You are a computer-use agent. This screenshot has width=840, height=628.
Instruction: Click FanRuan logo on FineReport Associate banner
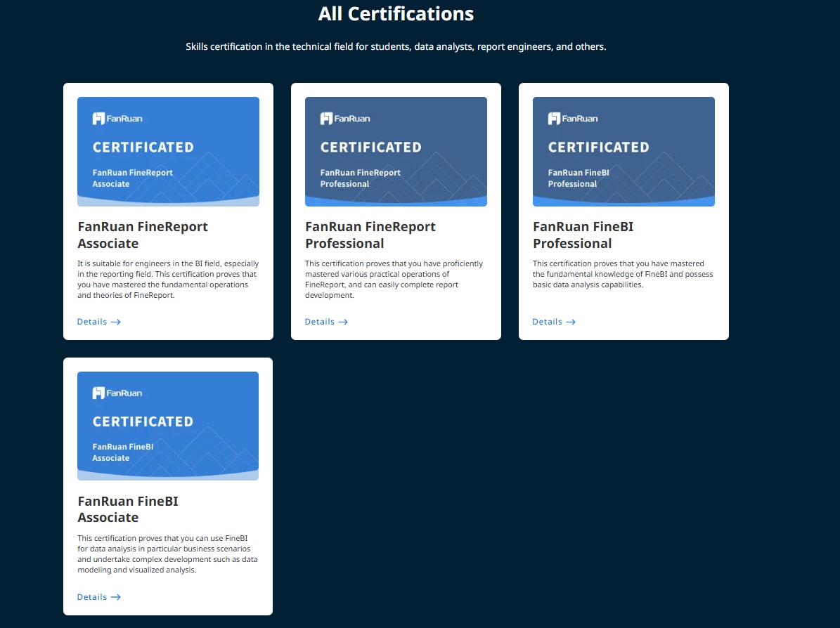[x=117, y=118]
